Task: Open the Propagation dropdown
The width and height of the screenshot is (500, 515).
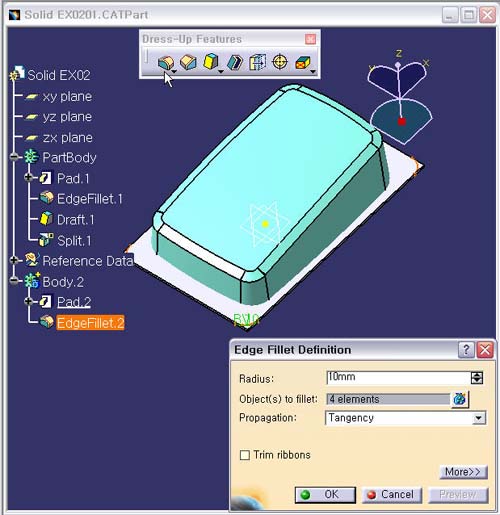Action: coord(479,418)
